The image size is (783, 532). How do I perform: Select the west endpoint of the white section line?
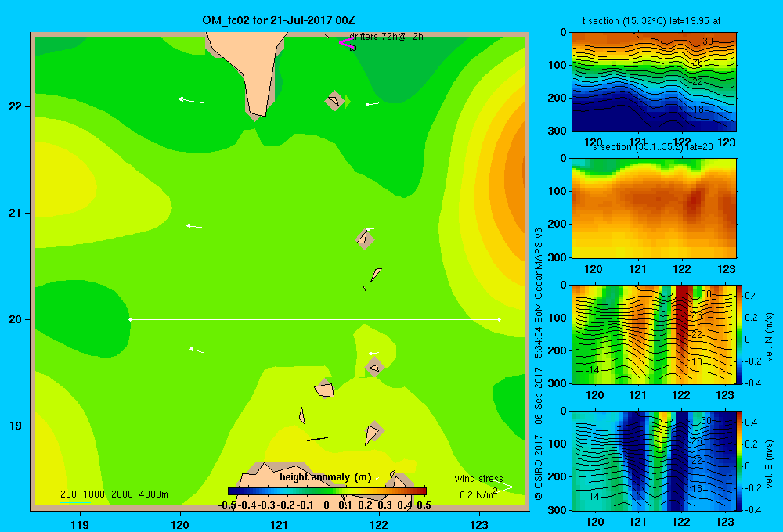[130, 319]
